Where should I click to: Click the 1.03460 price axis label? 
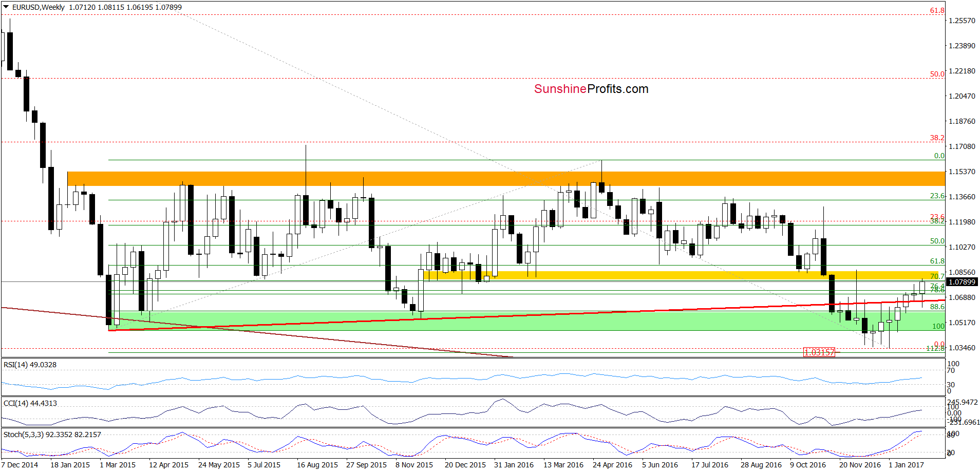[x=962, y=348]
